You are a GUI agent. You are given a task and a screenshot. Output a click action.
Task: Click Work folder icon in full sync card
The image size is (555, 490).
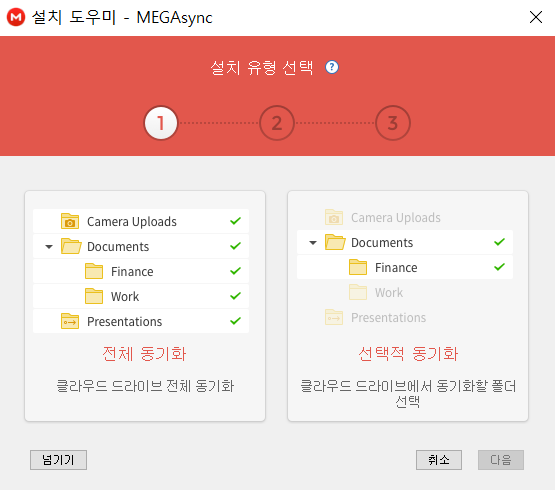(94, 296)
